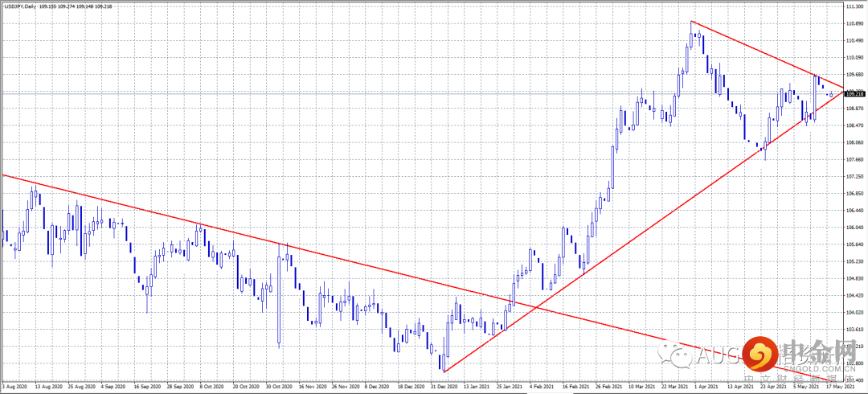This screenshot has width=868, height=394.
Task: Click the last candlestick at the triangle apex
Action: click(x=832, y=95)
